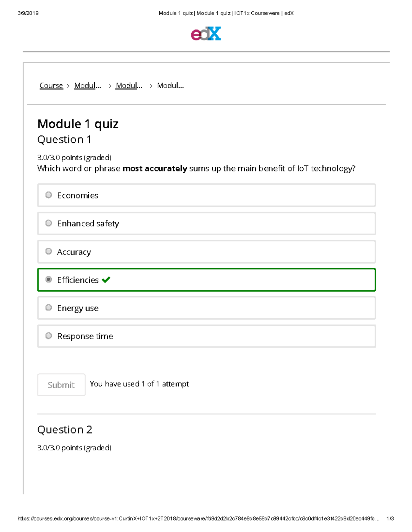Screen dimensions: 412x532
Task: Click the chevron before the last breadcrumb
Action: click(151, 85)
